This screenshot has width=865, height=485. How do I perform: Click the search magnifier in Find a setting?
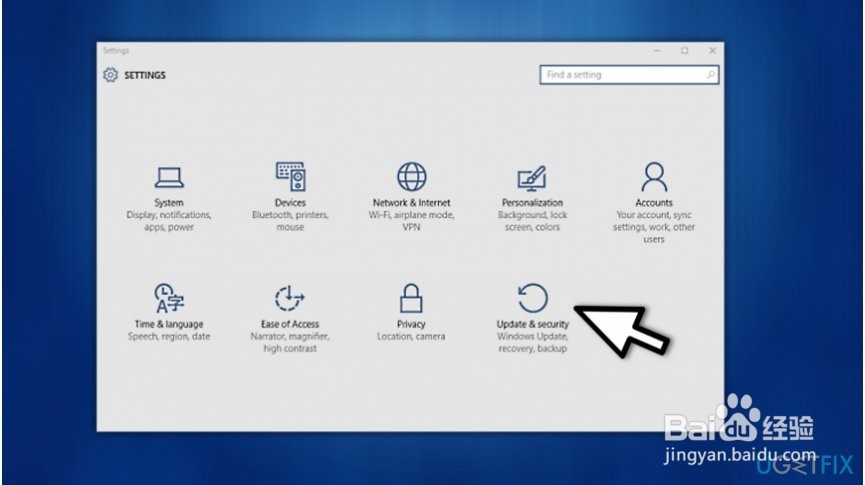(x=711, y=74)
